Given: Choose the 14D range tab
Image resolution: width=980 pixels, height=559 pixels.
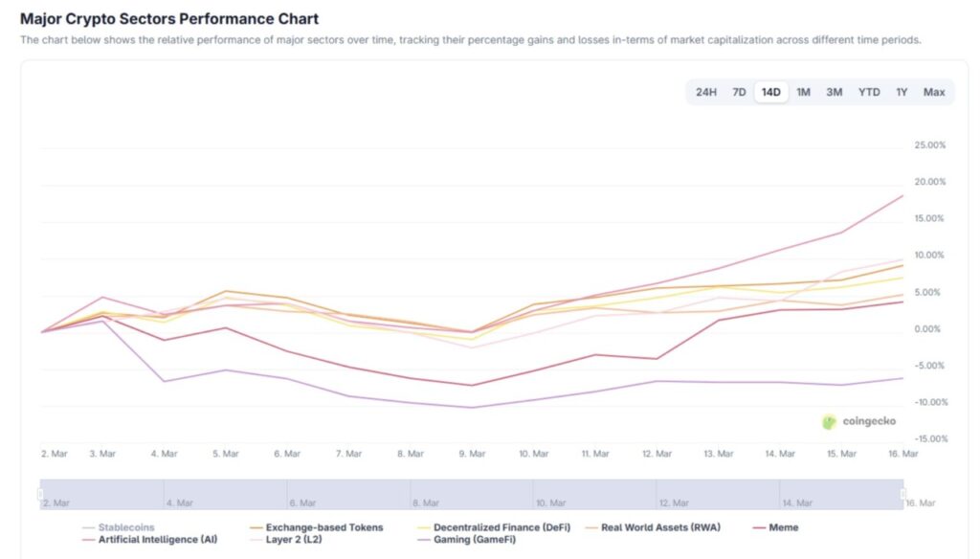Looking at the screenshot, I should (770, 92).
